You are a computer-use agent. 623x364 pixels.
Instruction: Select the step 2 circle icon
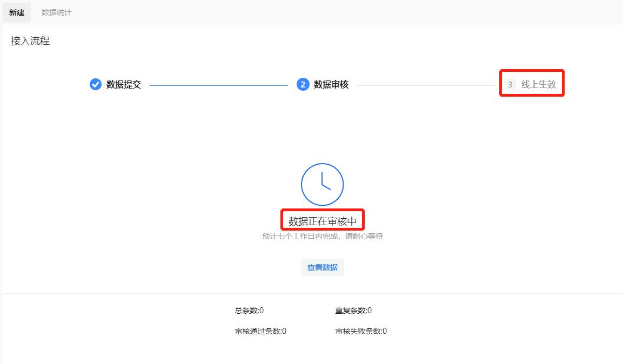[303, 84]
